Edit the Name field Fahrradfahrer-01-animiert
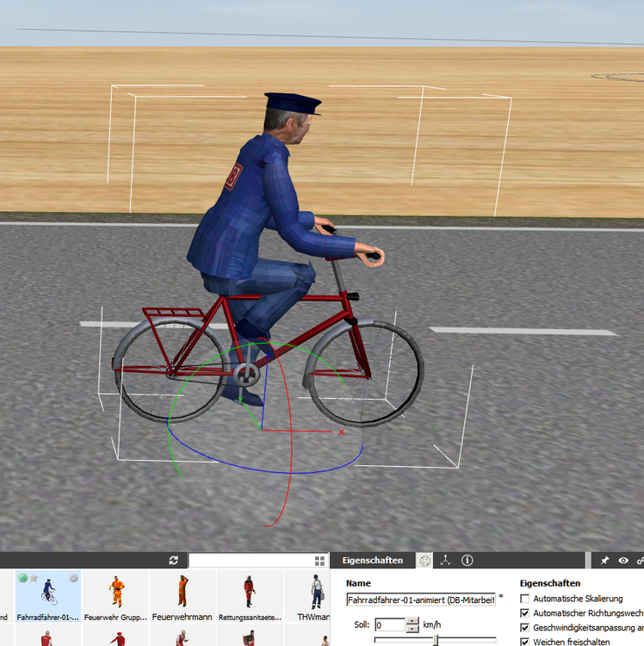The image size is (644, 646). tap(421, 599)
